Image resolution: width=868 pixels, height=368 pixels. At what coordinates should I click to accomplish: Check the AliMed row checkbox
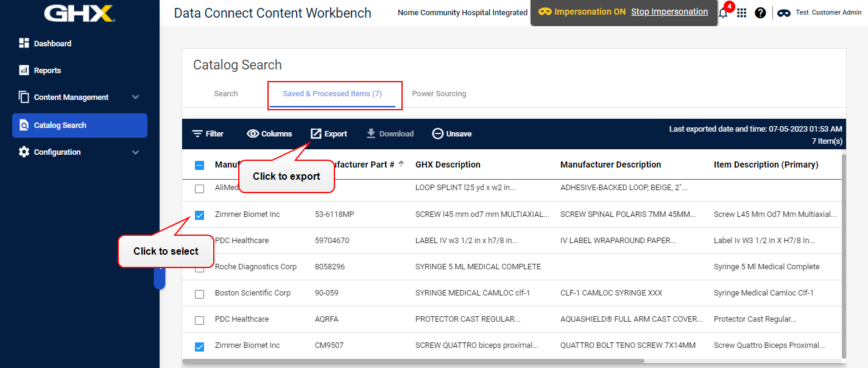tap(199, 189)
